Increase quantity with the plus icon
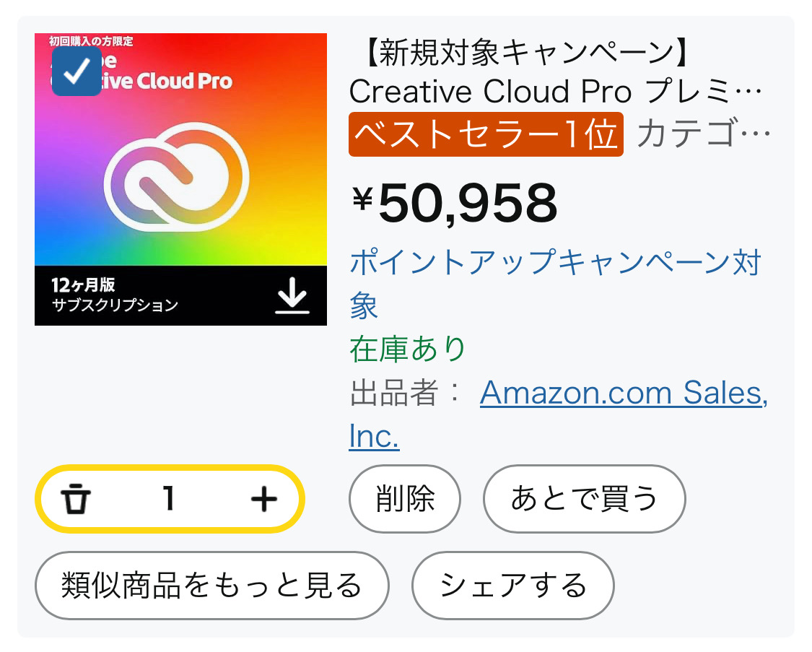The height and width of the screenshot is (652, 812). click(263, 499)
